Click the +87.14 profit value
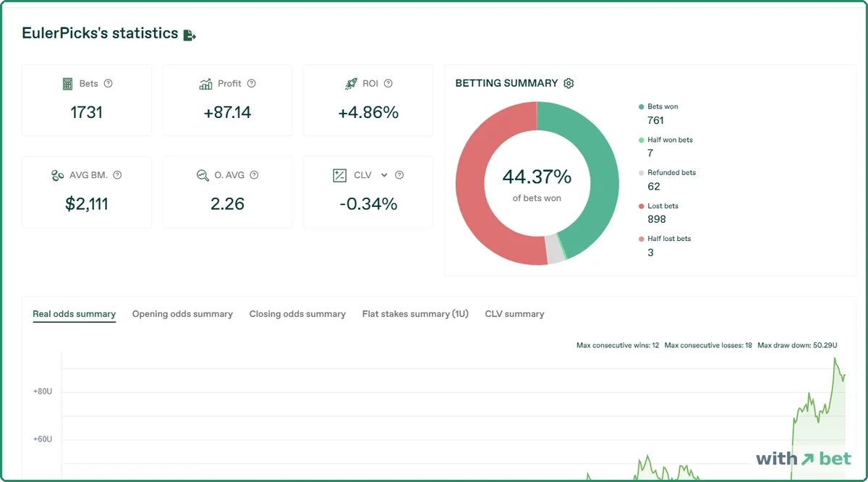 pyautogui.click(x=227, y=113)
